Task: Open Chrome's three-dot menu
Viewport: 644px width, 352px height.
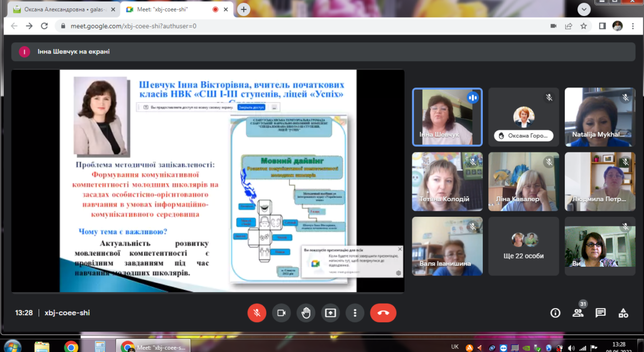Action: coord(633,26)
